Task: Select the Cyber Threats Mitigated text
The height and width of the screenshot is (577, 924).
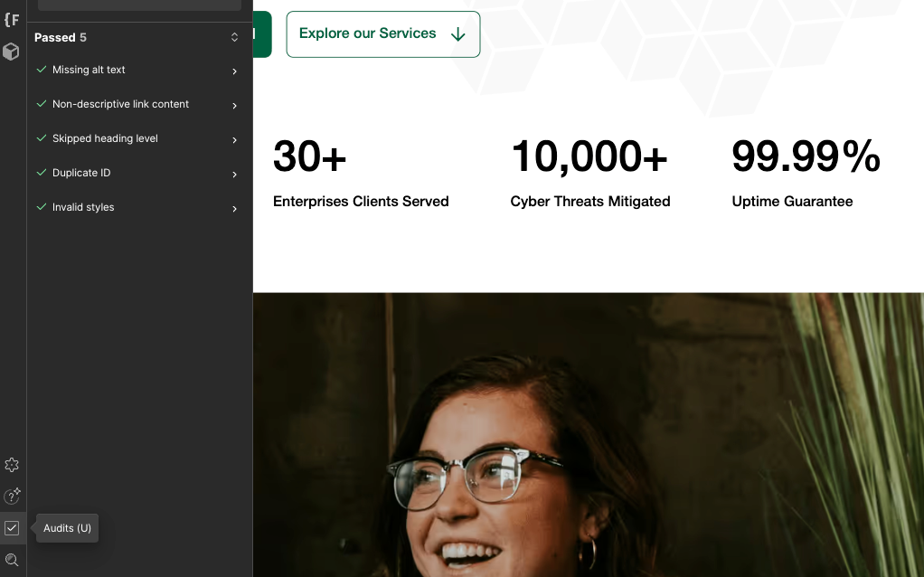Action: coord(589,202)
